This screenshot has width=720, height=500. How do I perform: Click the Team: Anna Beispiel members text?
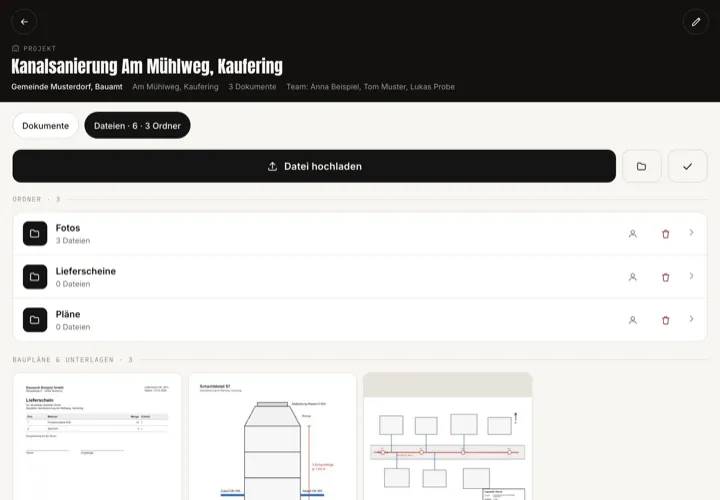[371, 86]
